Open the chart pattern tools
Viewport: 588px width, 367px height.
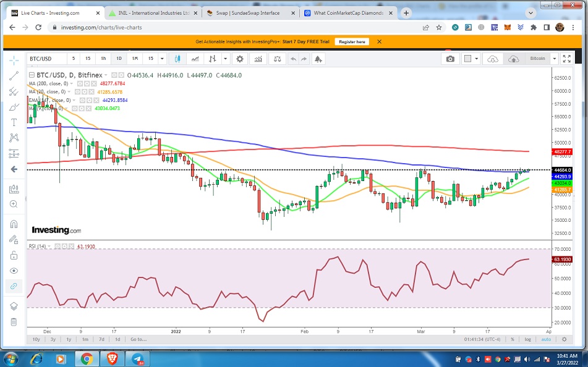(x=14, y=138)
